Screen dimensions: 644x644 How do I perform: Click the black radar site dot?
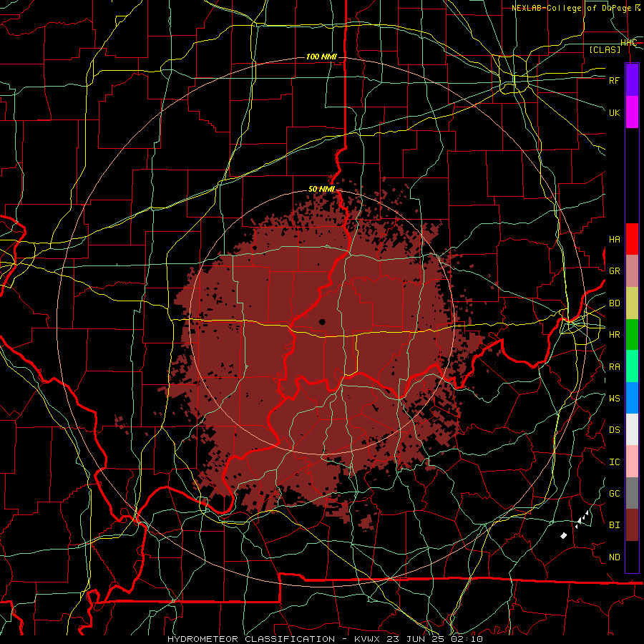point(322,322)
